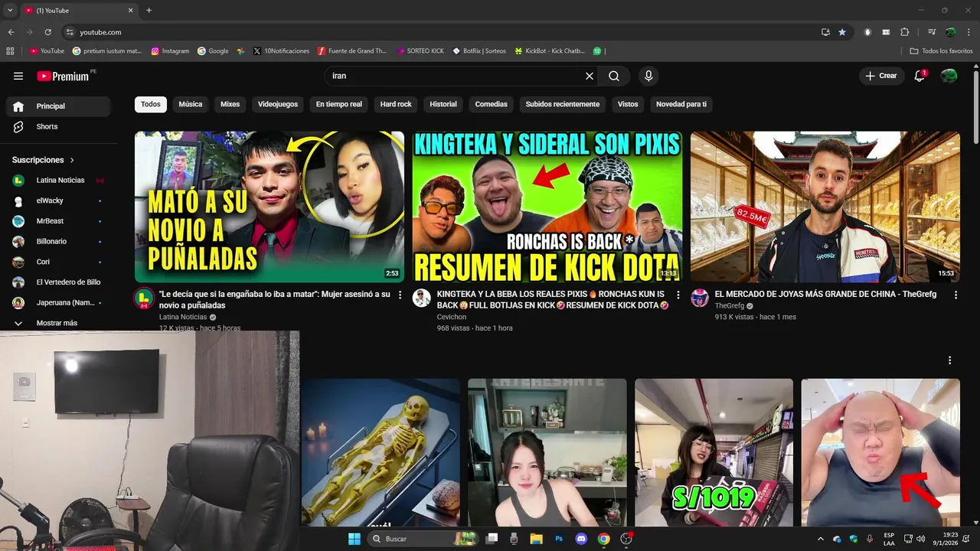Play the MATÓ A SU NOVIO video thumbnail
Image resolution: width=980 pixels, height=551 pixels.
269,207
